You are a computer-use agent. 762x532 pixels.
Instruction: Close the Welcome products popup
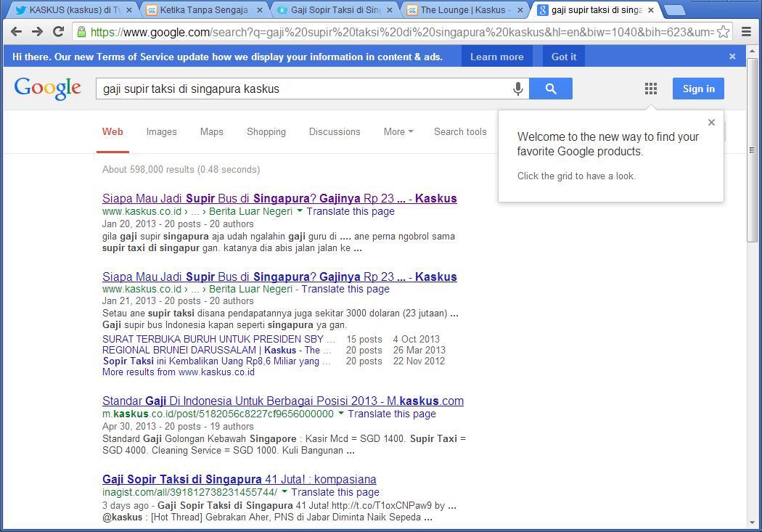pos(711,123)
